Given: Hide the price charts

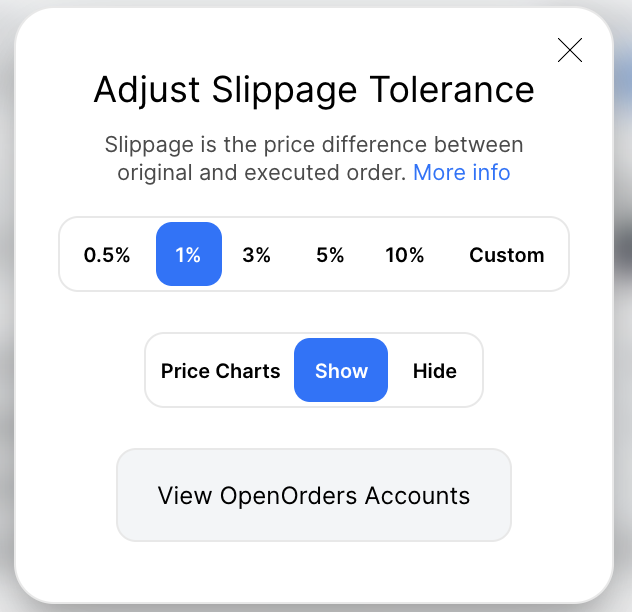Looking at the screenshot, I should point(434,371).
